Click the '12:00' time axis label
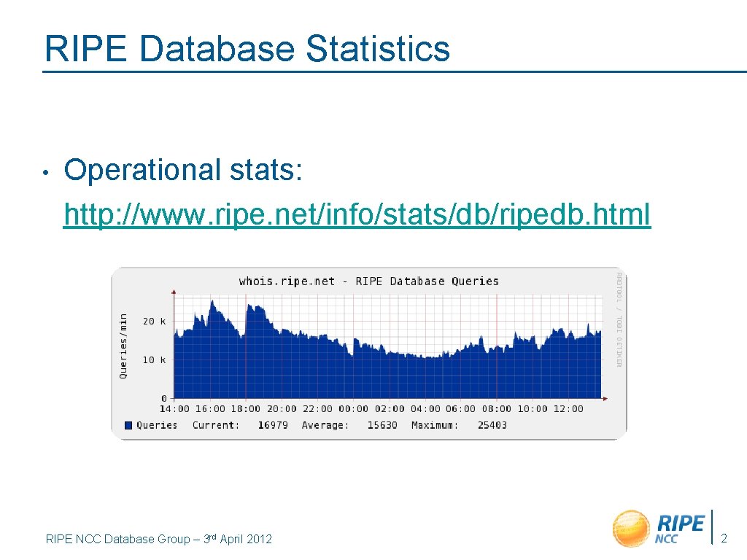 [568, 409]
